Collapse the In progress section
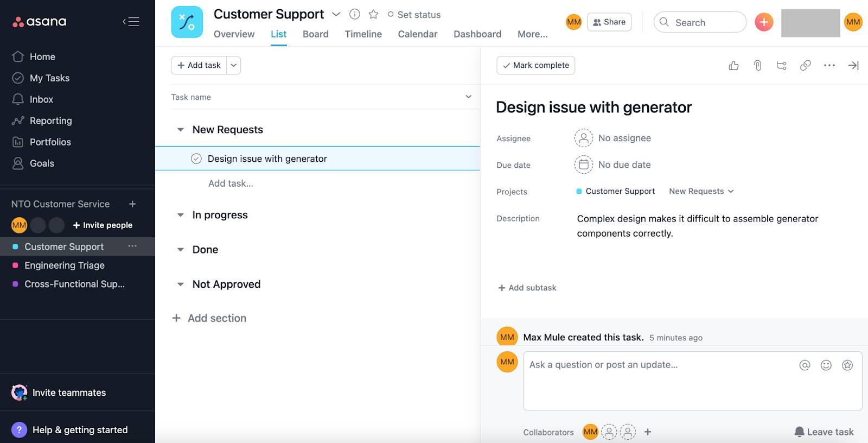 click(x=181, y=215)
